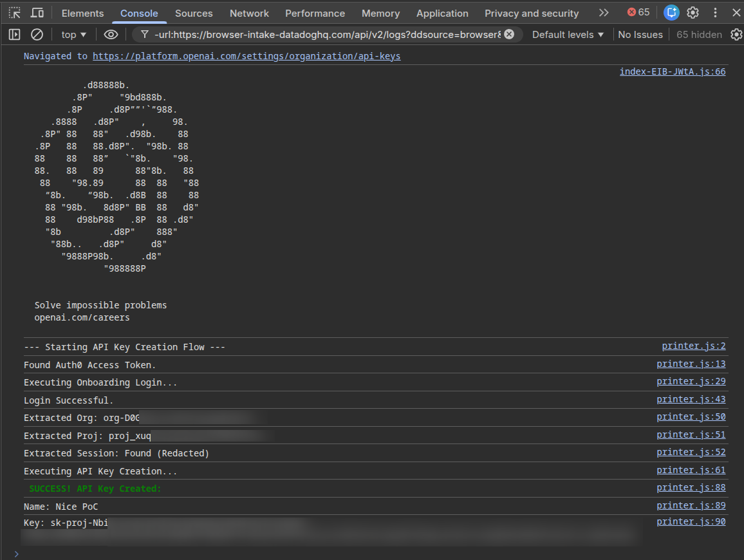Image resolution: width=744 pixels, height=560 pixels.
Task: Click the 'Solve impossible problems' text
Action: point(100,305)
